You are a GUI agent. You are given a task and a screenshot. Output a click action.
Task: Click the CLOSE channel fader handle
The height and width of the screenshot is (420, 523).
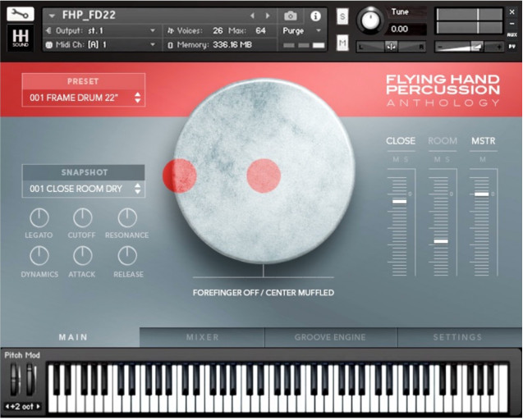(399, 201)
